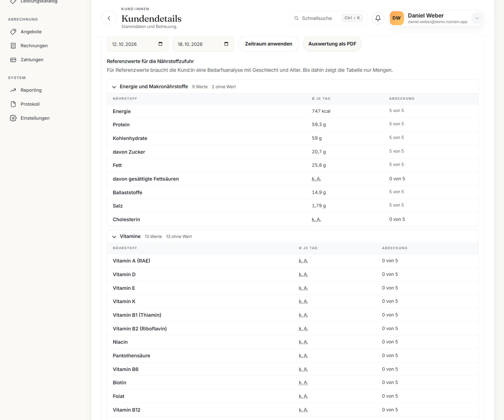The width and height of the screenshot is (504, 420).
Task: Click the Reporting chart icon
Action: click(x=13, y=90)
